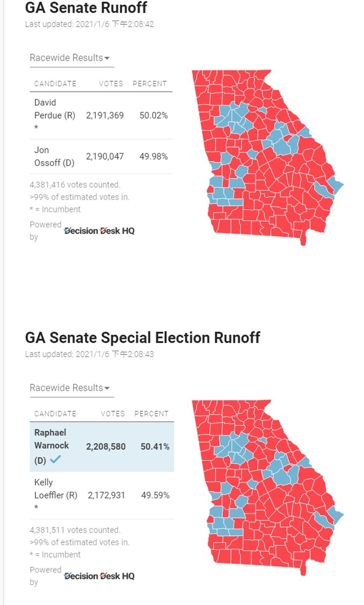The height and width of the screenshot is (605, 364).
Task: Click the top Decision Desk HQ logo
Action: pos(99,231)
